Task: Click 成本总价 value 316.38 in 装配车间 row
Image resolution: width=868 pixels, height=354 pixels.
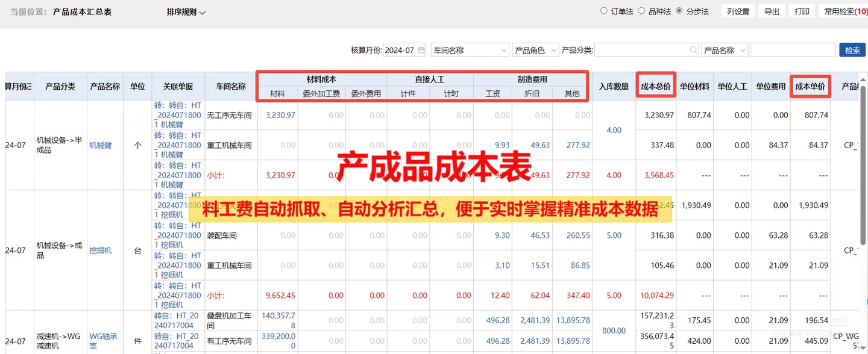Action: tap(662, 235)
